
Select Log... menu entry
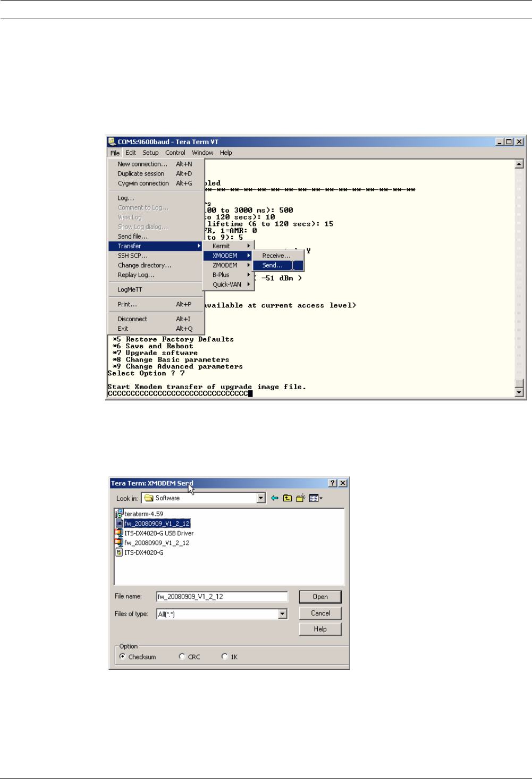coord(156,198)
